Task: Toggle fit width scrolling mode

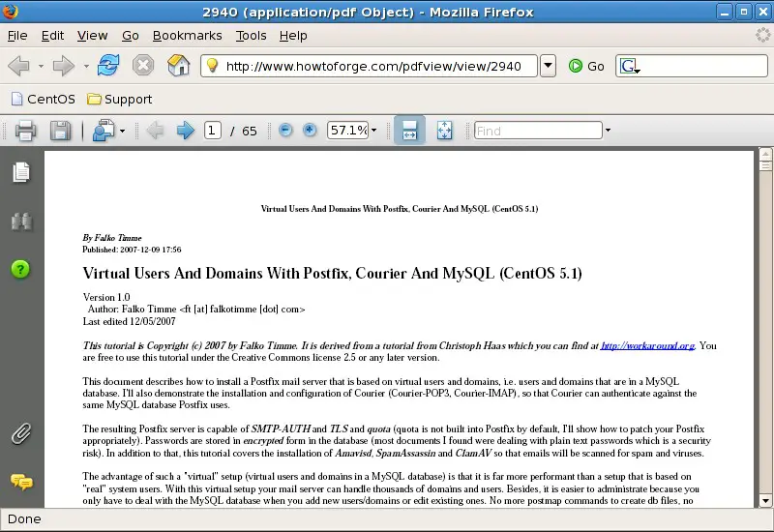Action: (x=409, y=131)
